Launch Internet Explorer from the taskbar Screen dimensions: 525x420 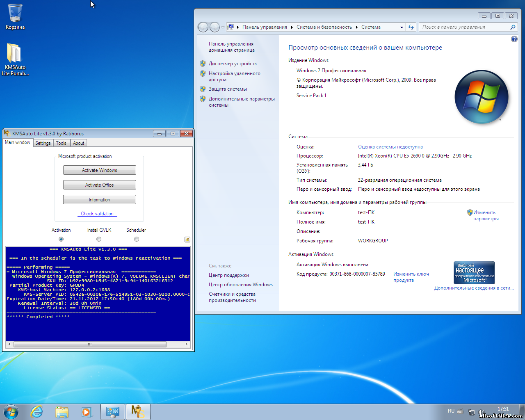[x=37, y=412]
